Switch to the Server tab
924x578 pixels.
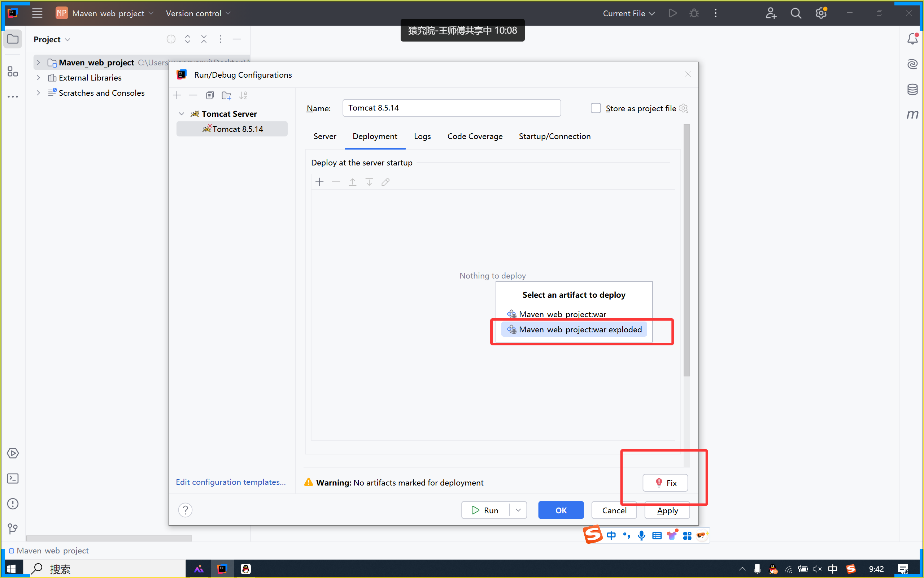(x=324, y=137)
